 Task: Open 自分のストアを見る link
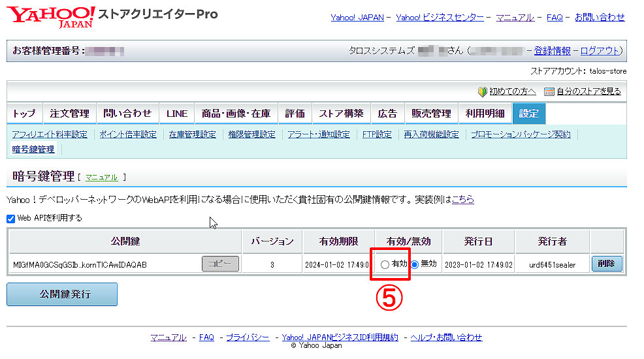point(588,91)
